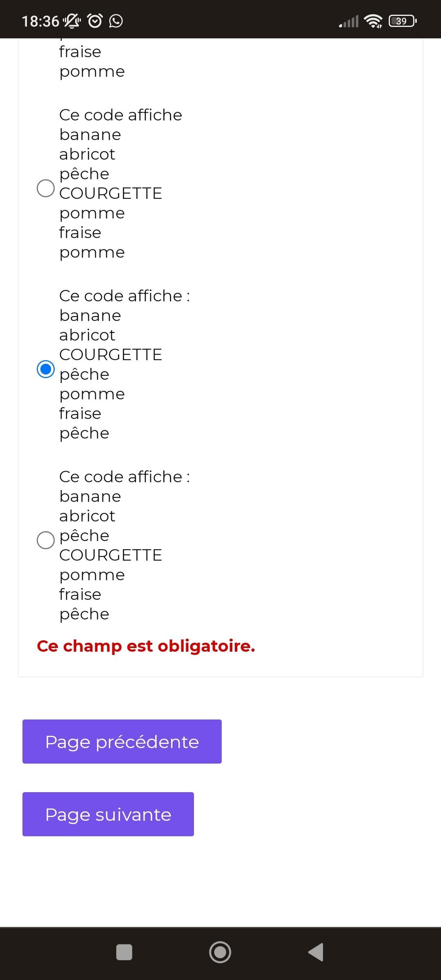Open the WhatsApp notification icon
The width and height of the screenshot is (441, 980).
tap(116, 21)
